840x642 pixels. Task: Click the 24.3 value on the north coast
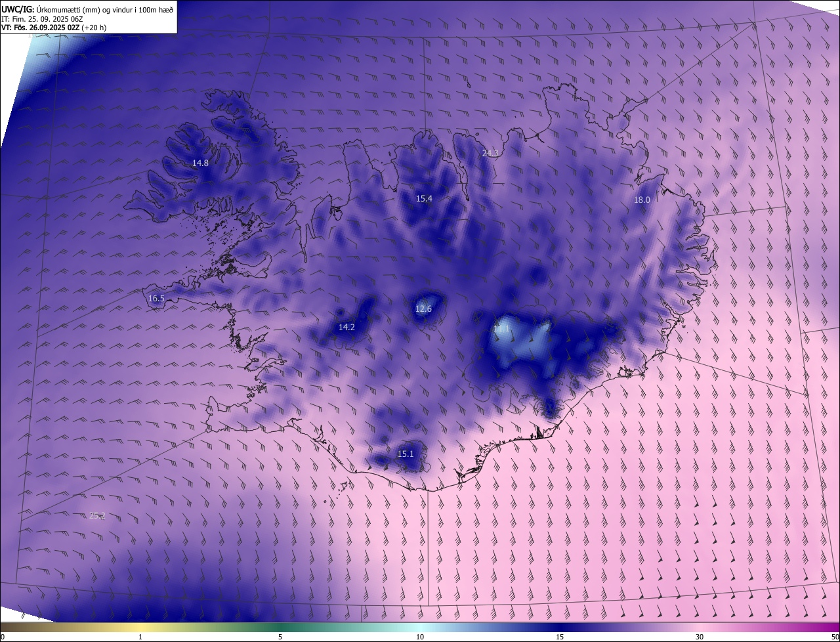click(x=490, y=153)
